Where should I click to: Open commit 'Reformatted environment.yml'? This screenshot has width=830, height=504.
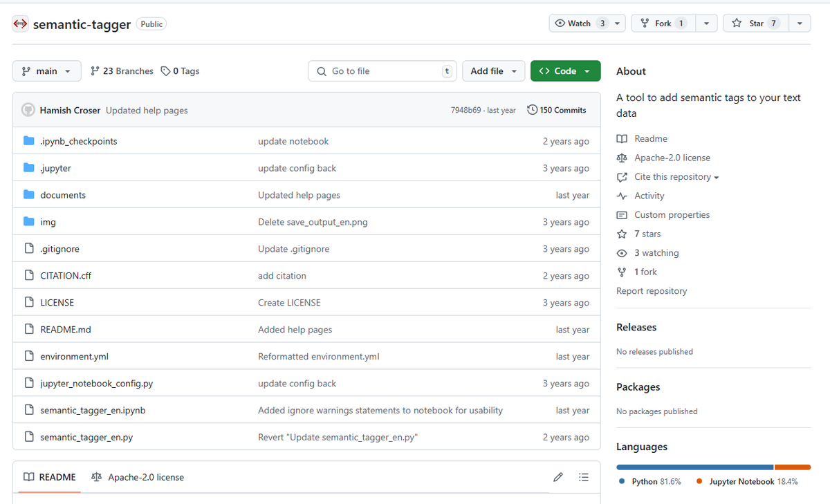point(318,356)
